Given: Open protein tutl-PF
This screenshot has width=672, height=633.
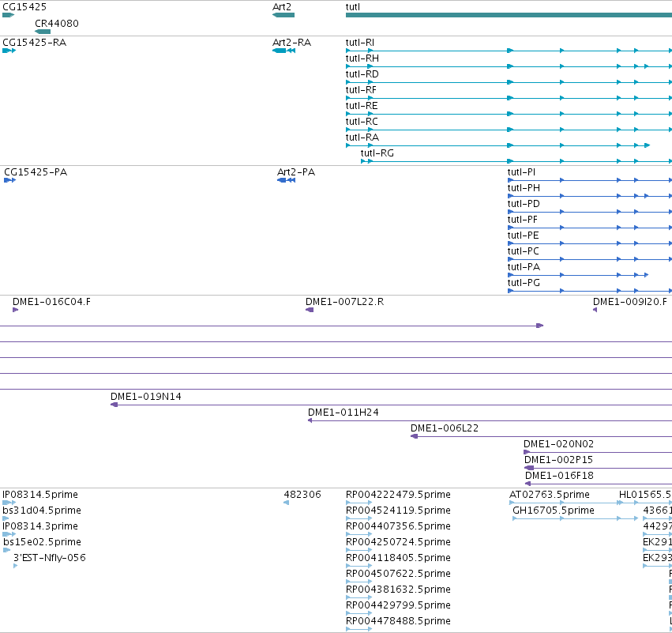Looking at the screenshot, I should 523,220.
